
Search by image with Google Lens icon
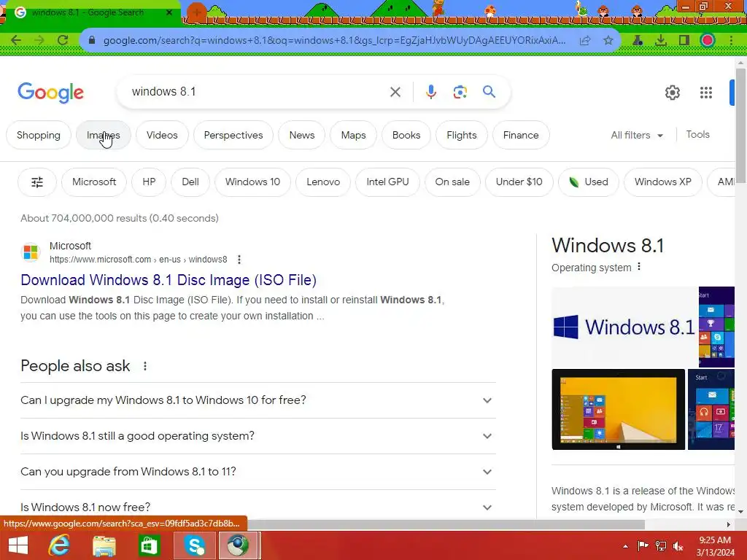click(x=460, y=92)
